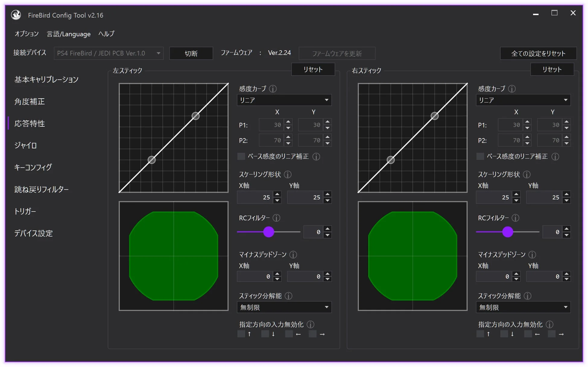Screen dimensions: 588x367
Task: Open the sensitivity curve dropdown showing リニア
Action: tap(284, 100)
